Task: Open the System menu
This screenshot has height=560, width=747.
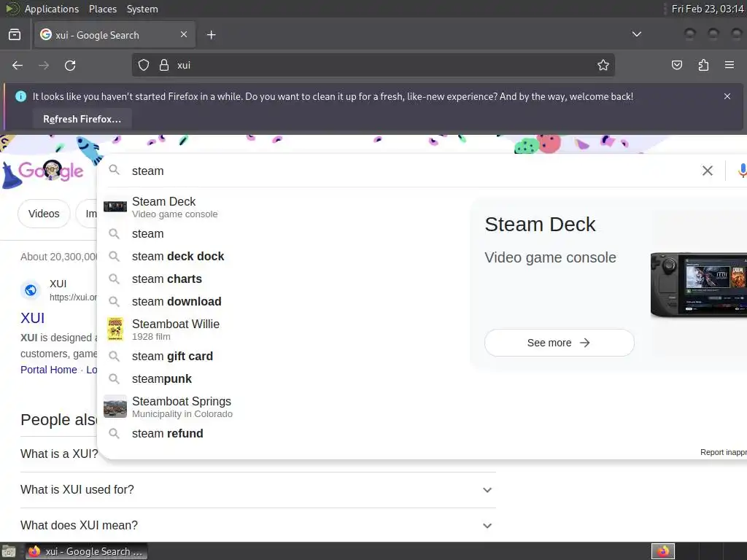Action: [142, 9]
